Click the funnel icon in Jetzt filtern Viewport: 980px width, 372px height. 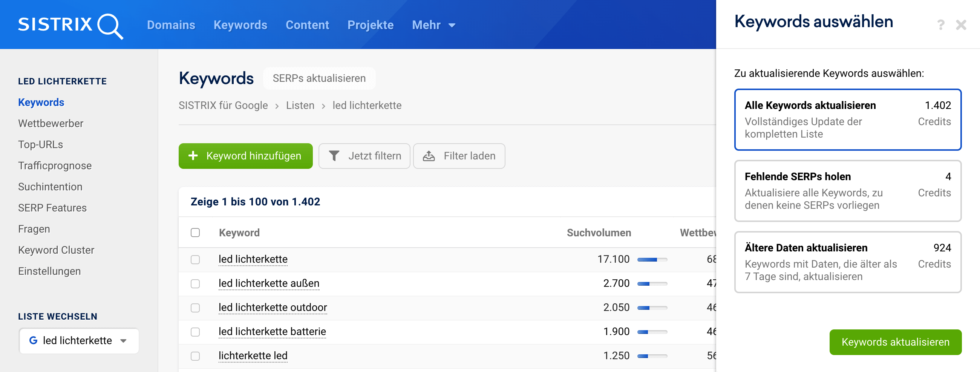click(x=334, y=156)
